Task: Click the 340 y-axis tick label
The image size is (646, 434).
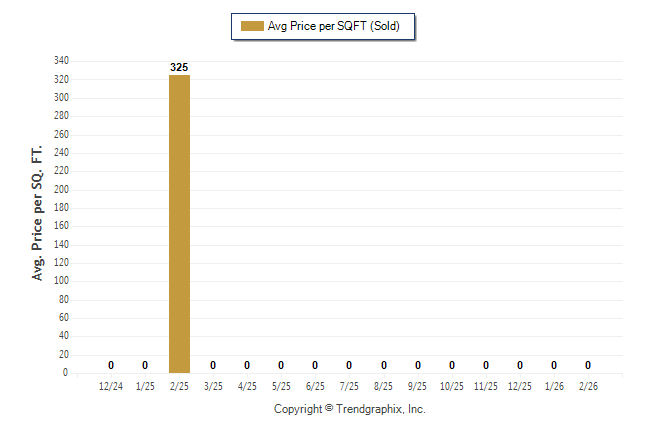Action: click(x=61, y=61)
